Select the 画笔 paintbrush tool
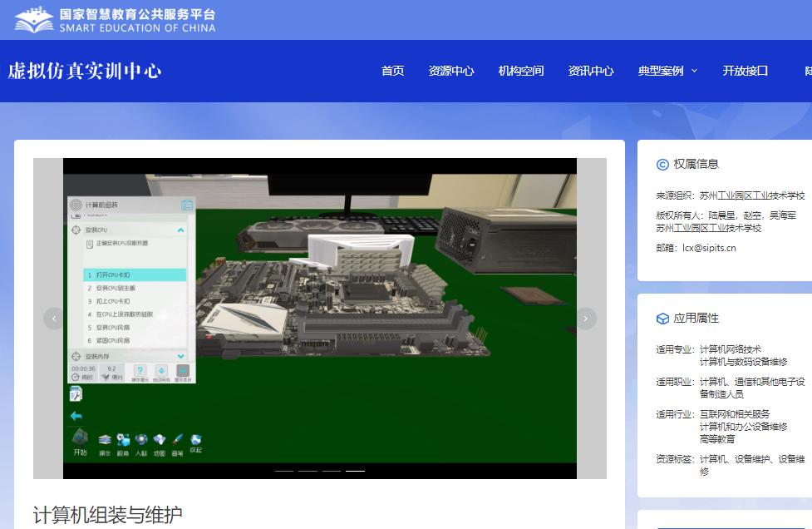 point(177,441)
